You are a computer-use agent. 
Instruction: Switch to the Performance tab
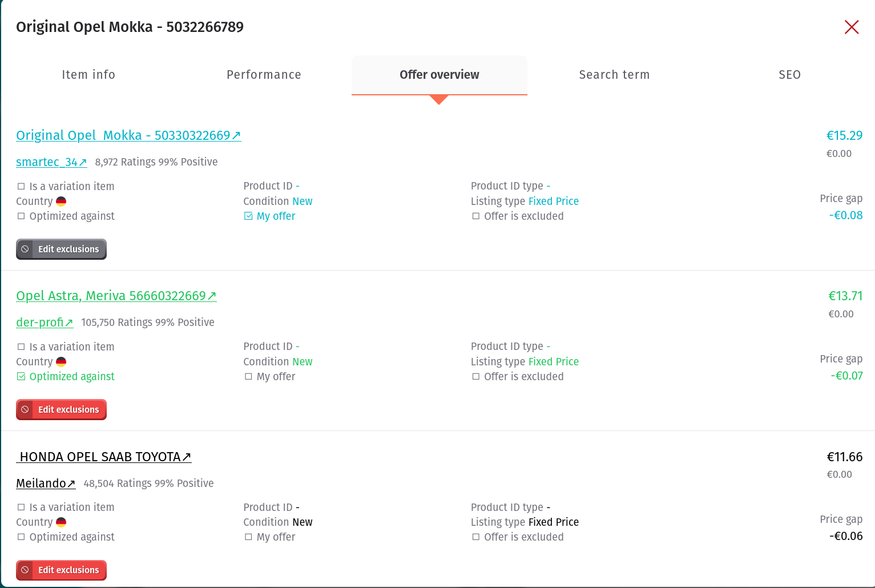tap(264, 75)
